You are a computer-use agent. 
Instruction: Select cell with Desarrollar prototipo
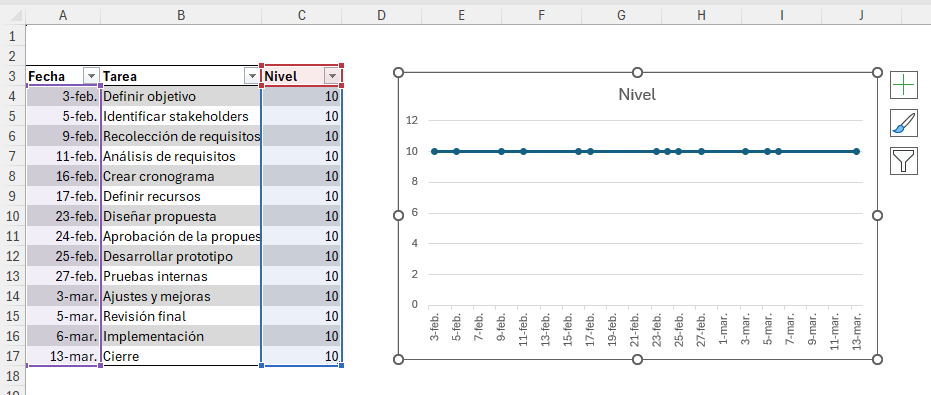click(181, 256)
